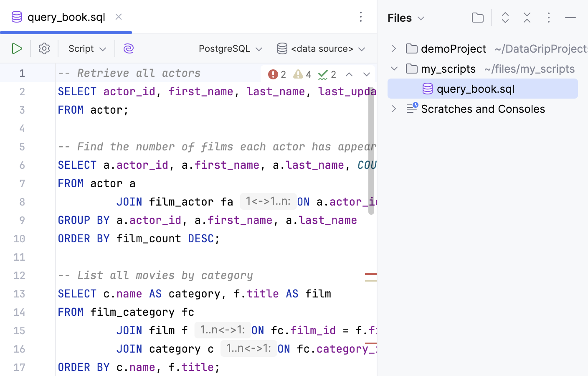This screenshot has width=588, height=376.
Task: Expand Scratches and Consoles
Action: click(x=393, y=109)
